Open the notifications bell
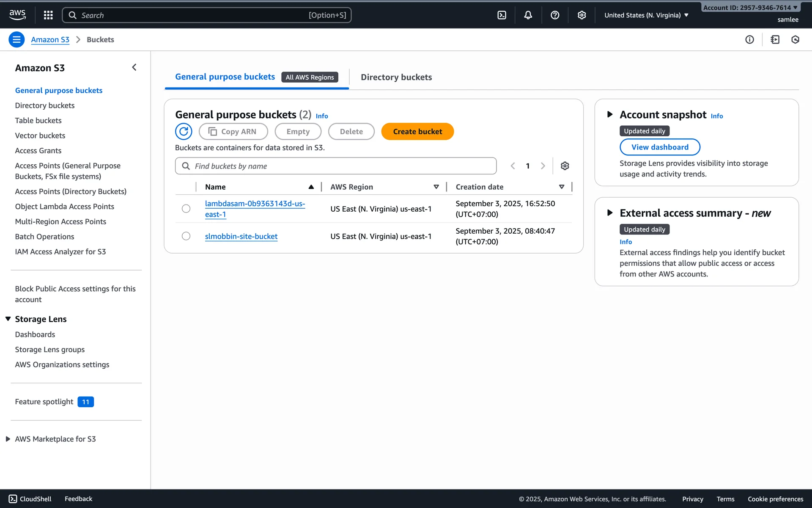812x508 pixels. (528, 15)
